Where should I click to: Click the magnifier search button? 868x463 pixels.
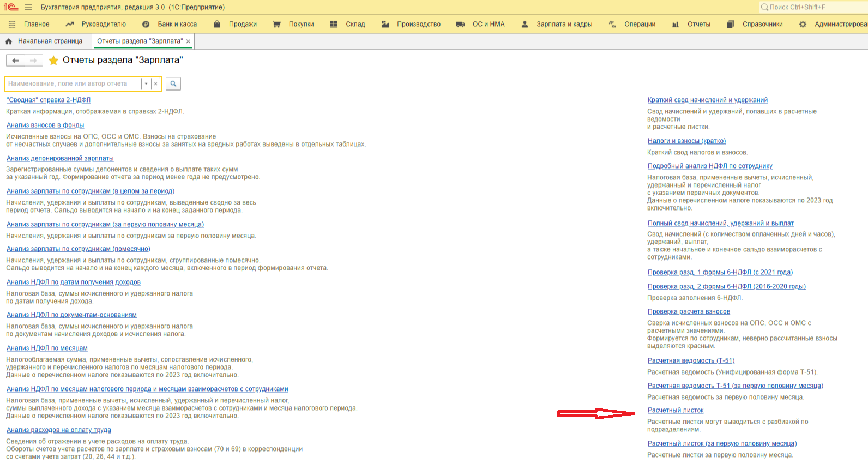pyautogui.click(x=173, y=84)
